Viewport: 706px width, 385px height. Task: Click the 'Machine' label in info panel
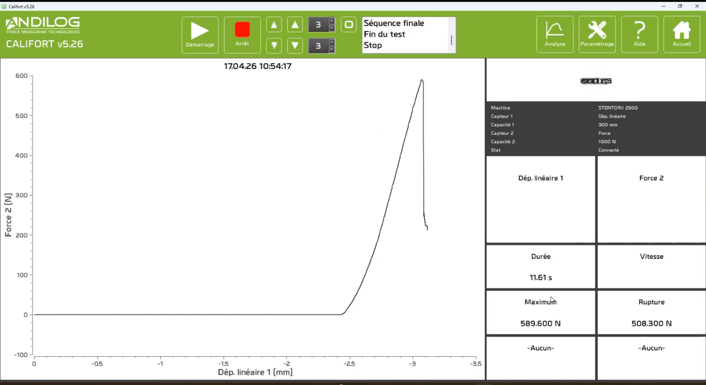(x=500, y=108)
